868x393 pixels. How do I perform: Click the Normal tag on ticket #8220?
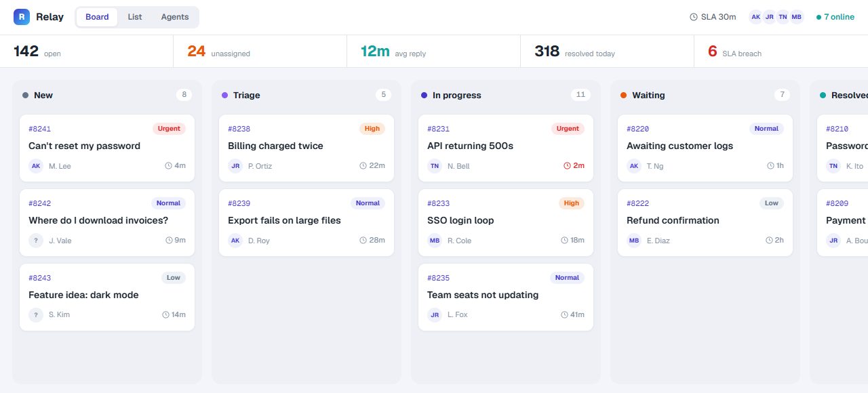pos(766,129)
